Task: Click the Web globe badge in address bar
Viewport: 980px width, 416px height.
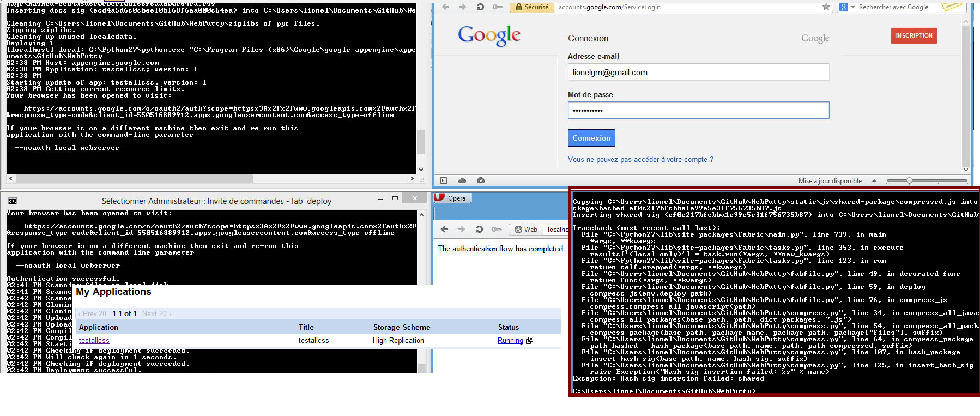Action: pos(526,230)
